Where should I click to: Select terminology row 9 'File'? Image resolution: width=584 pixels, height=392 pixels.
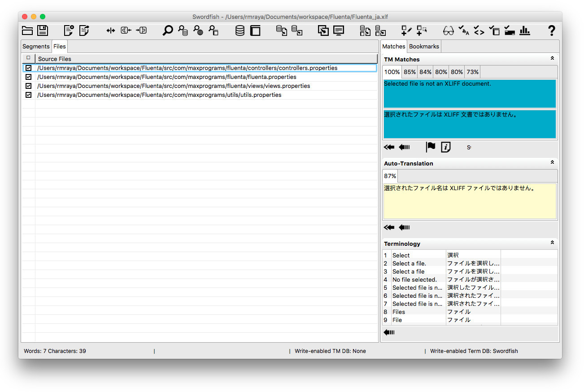pos(470,320)
